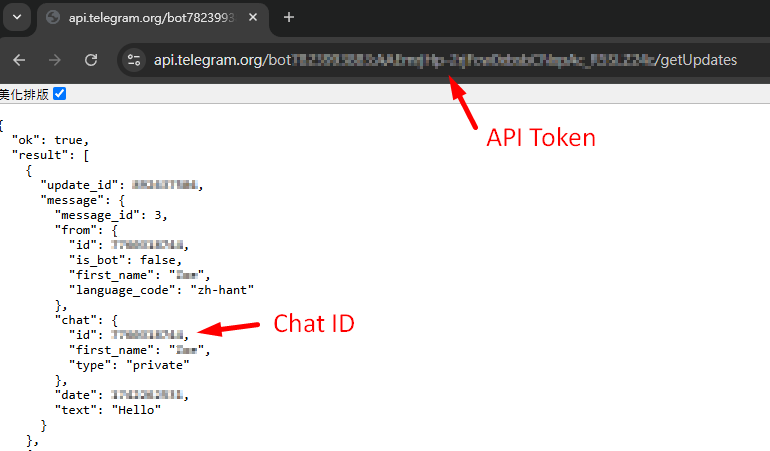Click the "chat": { line
The height and width of the screenshot is (451, 770).
point(86,320)
